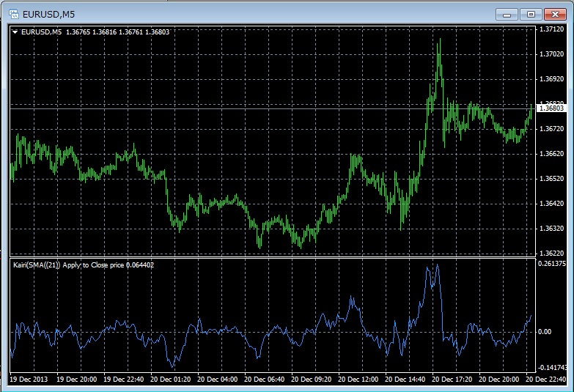Click the triangle arrow beside the EURUSD,M5 chart label
This screenshot has height=392, width=574.
point(15,32)
